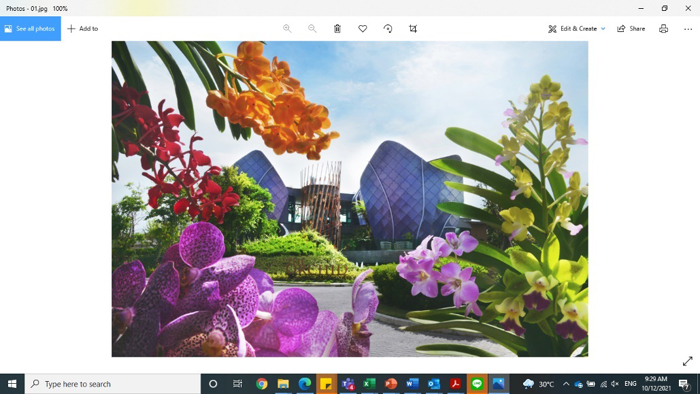Open Excel from the taskbar

click(369, 384)
